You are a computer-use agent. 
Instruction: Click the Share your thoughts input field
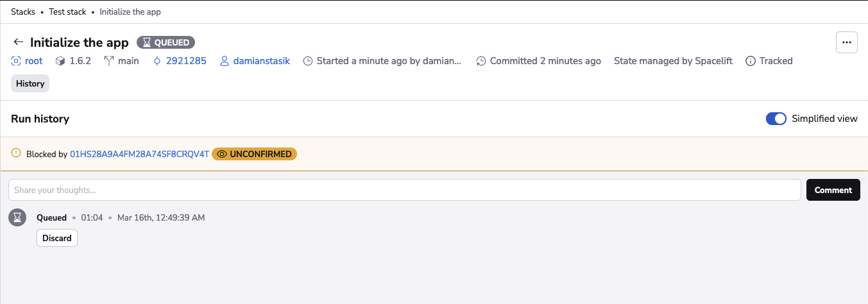coord(404,190)
